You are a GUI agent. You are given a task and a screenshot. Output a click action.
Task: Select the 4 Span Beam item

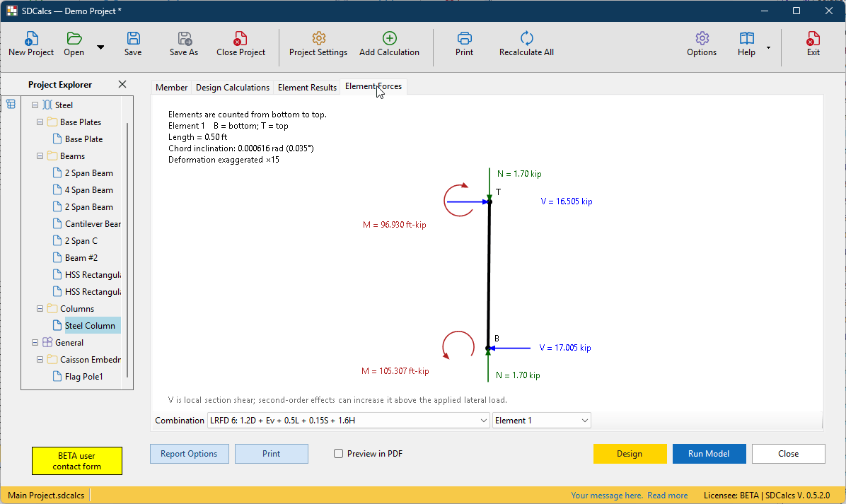(89, 190)
